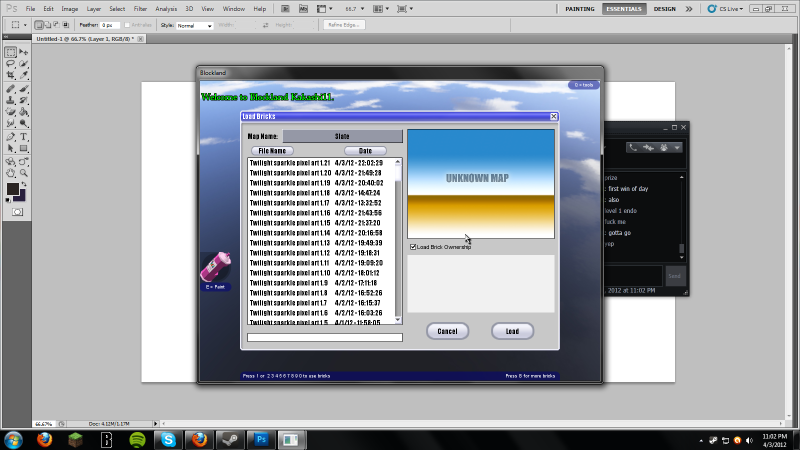Click the Load button in Load Bricks
800x450 pixels.
point(512,331)
